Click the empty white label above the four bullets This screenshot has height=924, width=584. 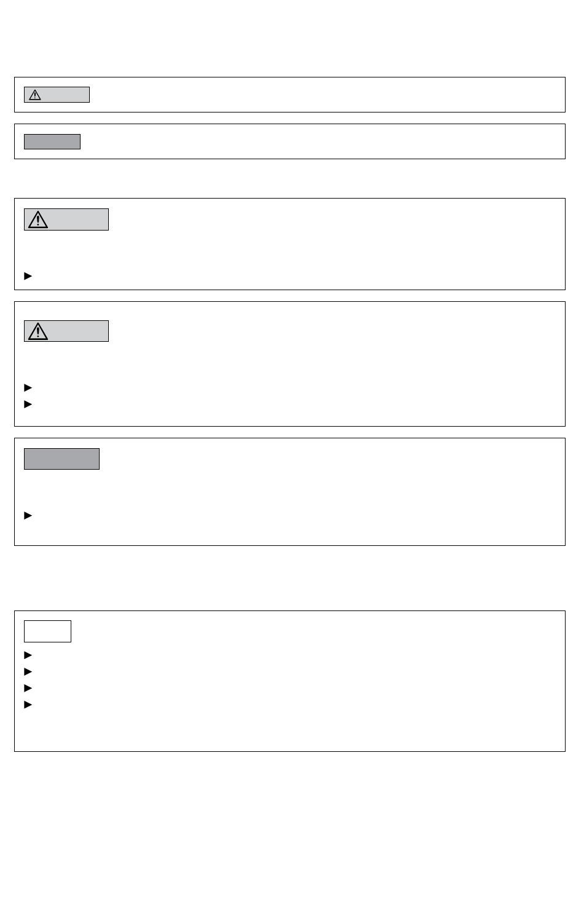[47, 631]
